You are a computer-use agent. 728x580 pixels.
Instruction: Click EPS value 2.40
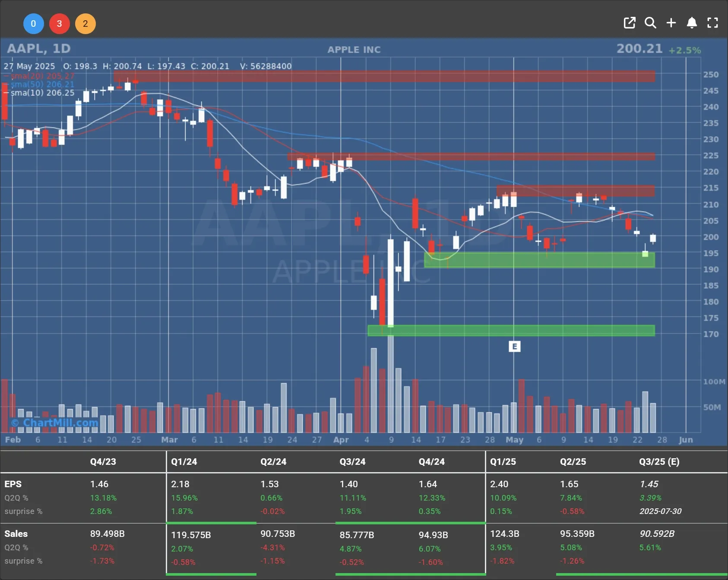499,484
